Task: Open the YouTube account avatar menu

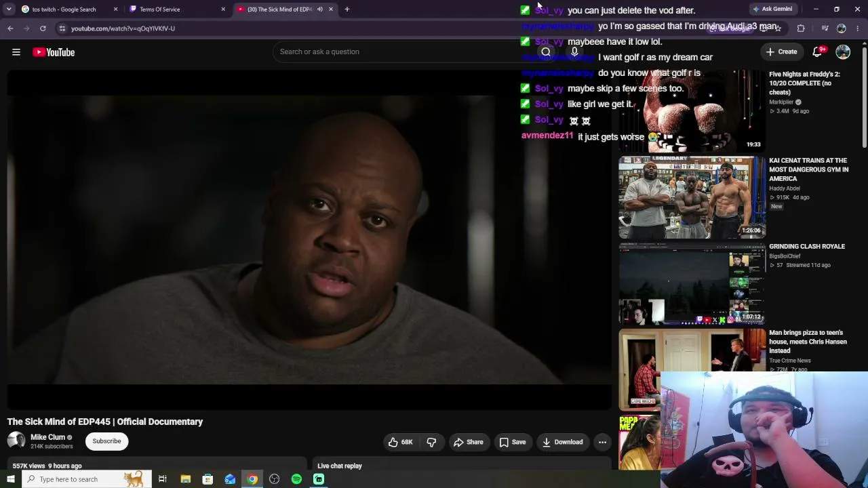Action: click(843, 52)
